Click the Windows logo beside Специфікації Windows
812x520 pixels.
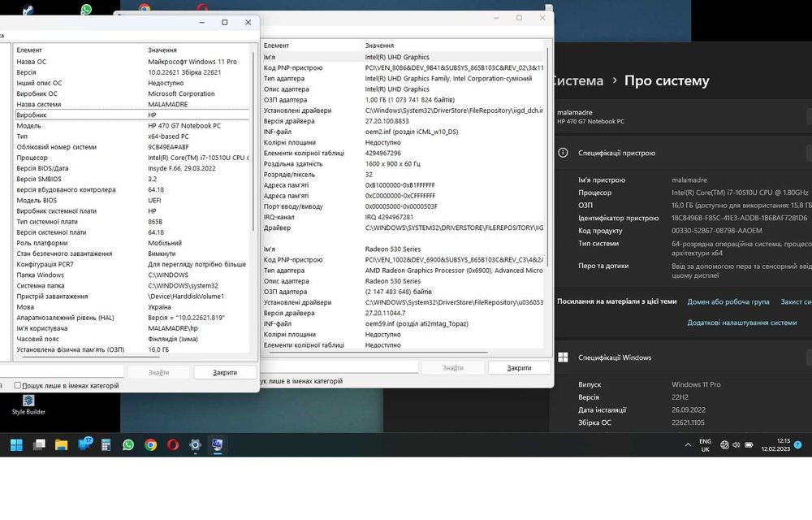tap(563, 357)
